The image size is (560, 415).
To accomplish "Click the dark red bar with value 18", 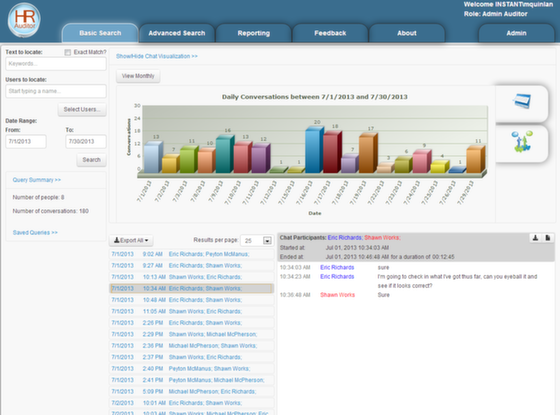I will [x=332, y=152].
